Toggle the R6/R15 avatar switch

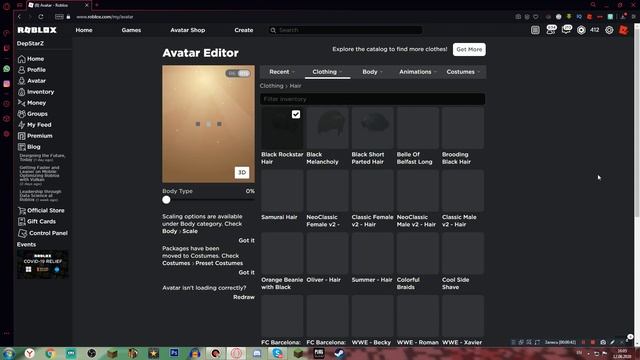tap(238, 73)
